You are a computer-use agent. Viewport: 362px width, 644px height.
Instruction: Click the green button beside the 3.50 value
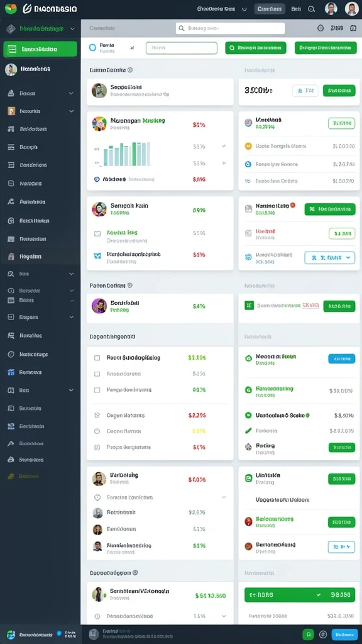click(339, 91)
